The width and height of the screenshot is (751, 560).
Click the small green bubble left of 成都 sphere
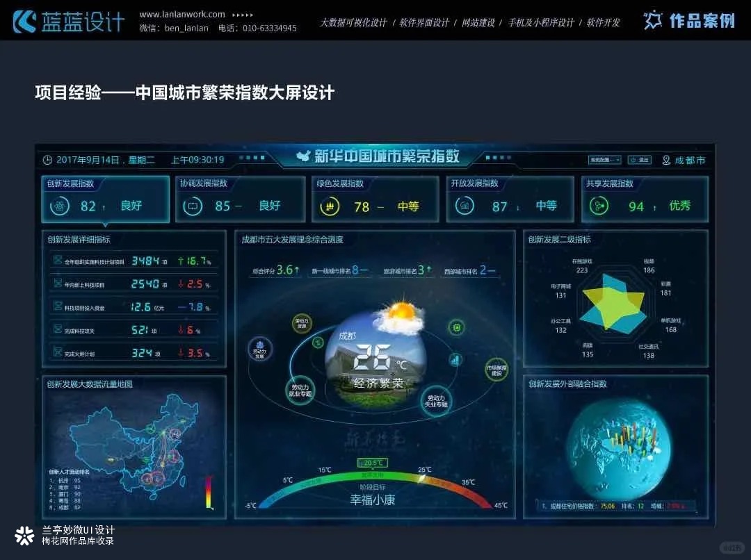(318, 343)
